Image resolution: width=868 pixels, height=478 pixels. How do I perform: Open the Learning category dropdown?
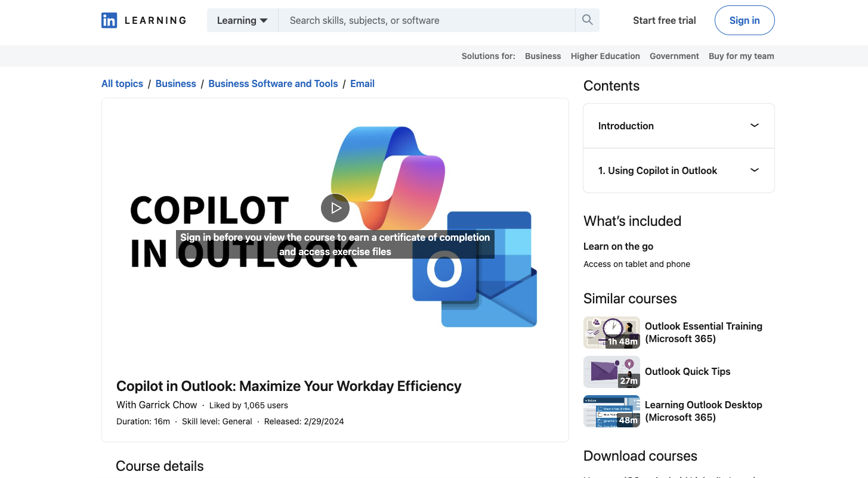(x=242, y=20)
